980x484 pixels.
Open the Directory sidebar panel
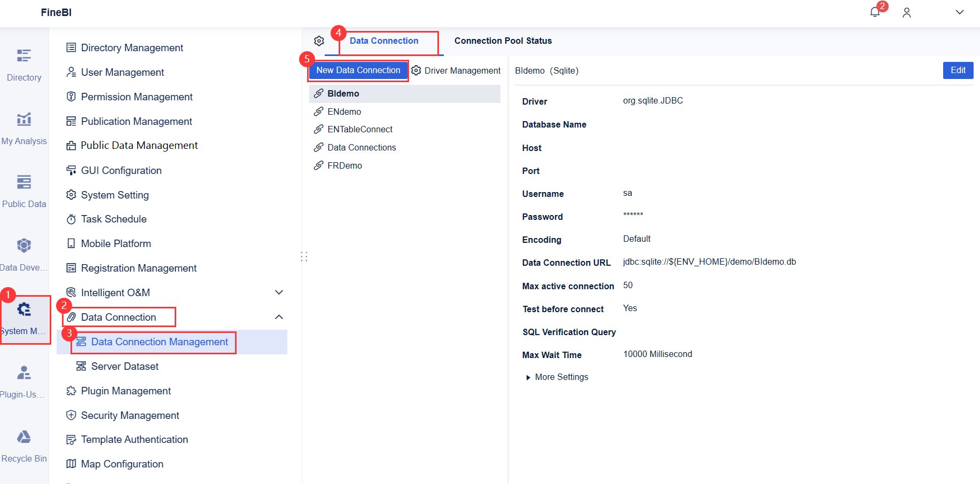[24, 64]
